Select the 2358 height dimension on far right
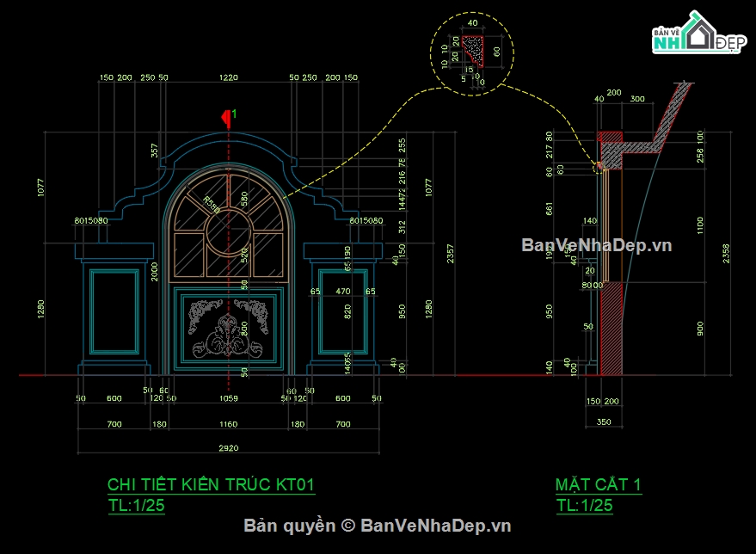Image resolution: width=756 pixels, height=554 pixels. (727, 254)
